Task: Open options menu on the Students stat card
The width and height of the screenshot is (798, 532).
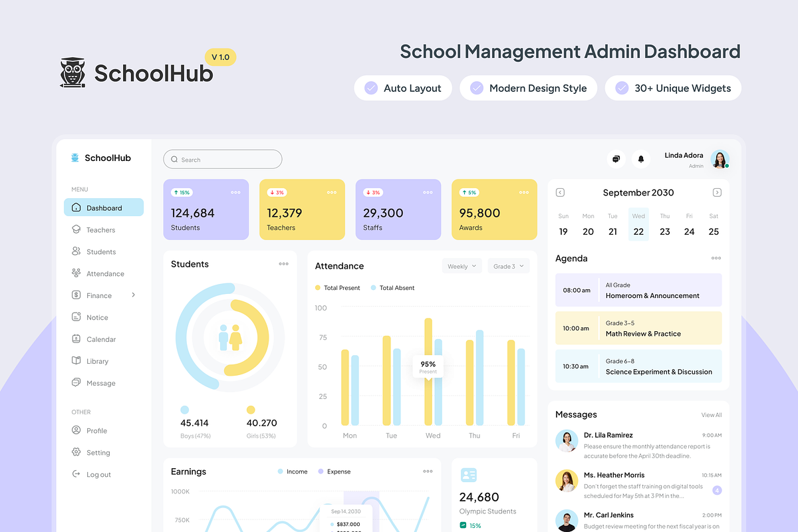Action: tap(235, 192)
